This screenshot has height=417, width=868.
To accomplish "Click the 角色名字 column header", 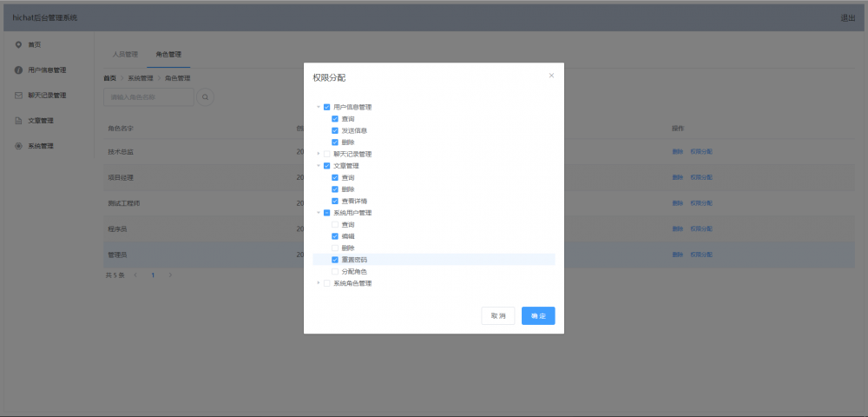I will click(120, 129).
